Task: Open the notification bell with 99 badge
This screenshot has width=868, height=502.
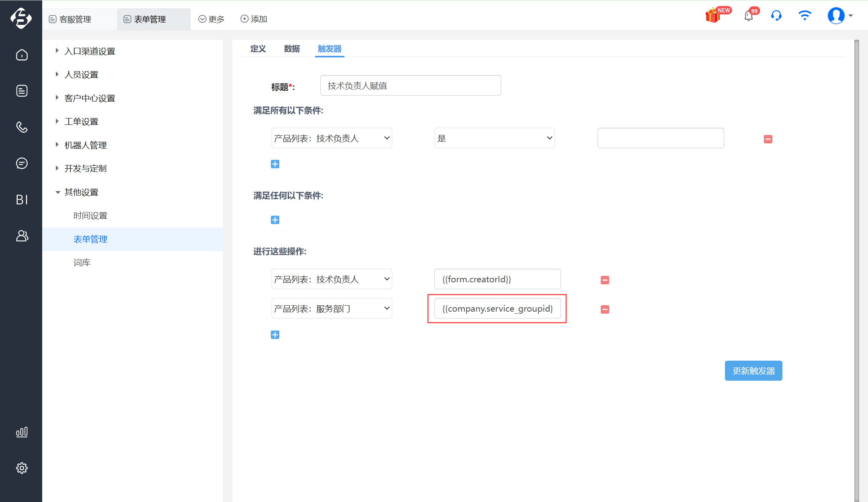Action: click(x=749, y=16)
